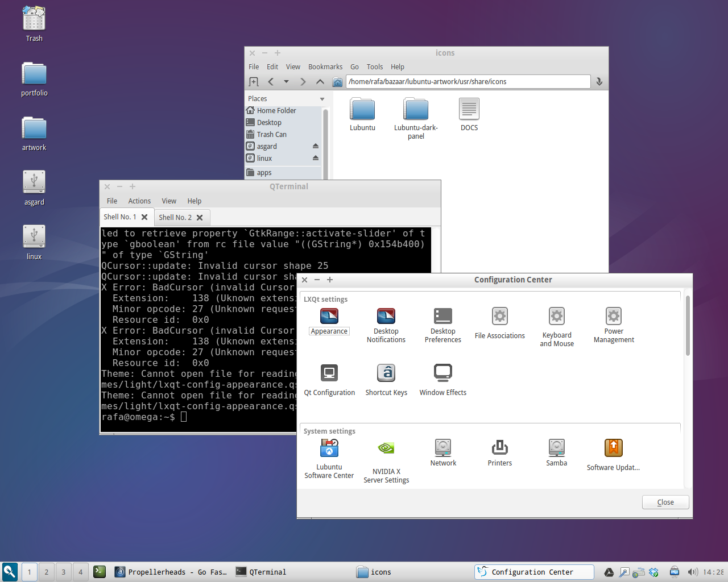728x582 pixels.
Task: Eject the asgard volume in sidebar
Action: 316,146
